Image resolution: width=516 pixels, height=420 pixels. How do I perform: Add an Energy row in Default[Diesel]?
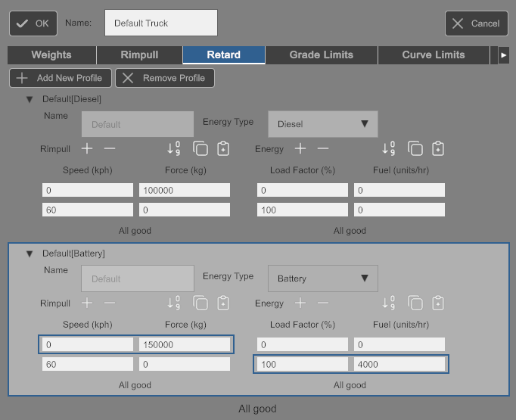(x=300, y=149)
